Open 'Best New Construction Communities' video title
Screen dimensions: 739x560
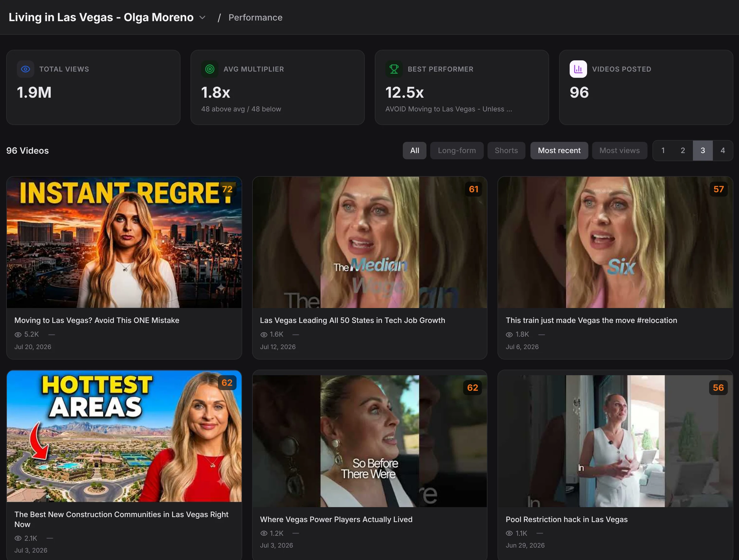[x=121, y=519]
